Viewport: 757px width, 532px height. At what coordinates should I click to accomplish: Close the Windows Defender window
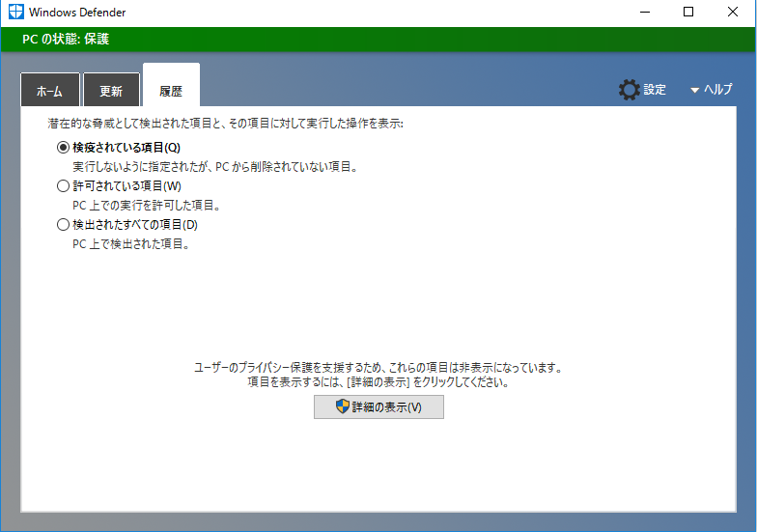(732, 13)
